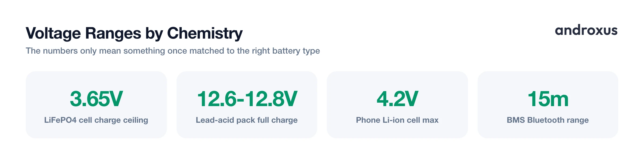The height and width of the screenshot is (164, 644).
Task: Open the lead-acid stat card
Action: point(247,105)
